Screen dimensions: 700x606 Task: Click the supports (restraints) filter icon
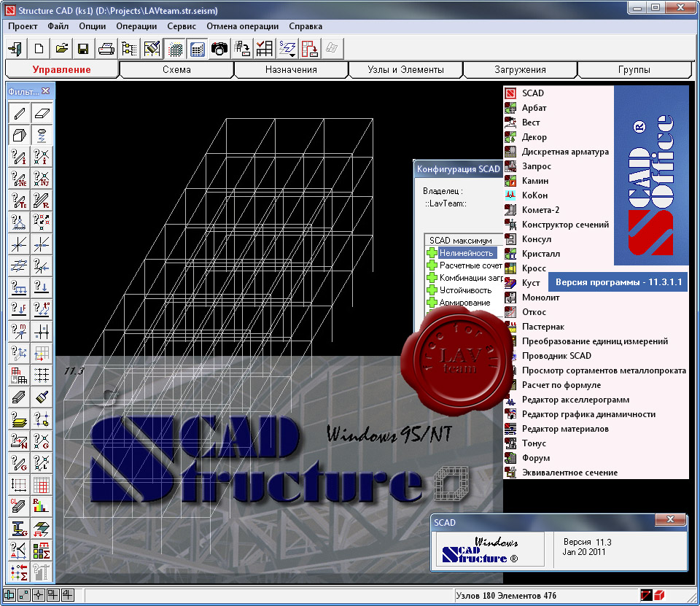[19, 222]
